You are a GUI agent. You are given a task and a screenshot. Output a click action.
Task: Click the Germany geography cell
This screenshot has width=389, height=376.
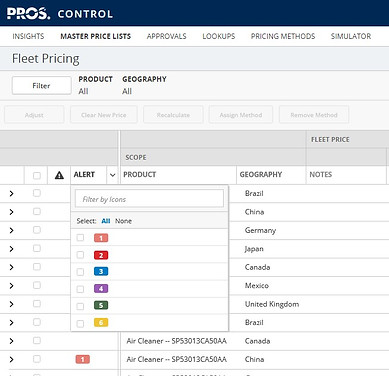[260, 230]
